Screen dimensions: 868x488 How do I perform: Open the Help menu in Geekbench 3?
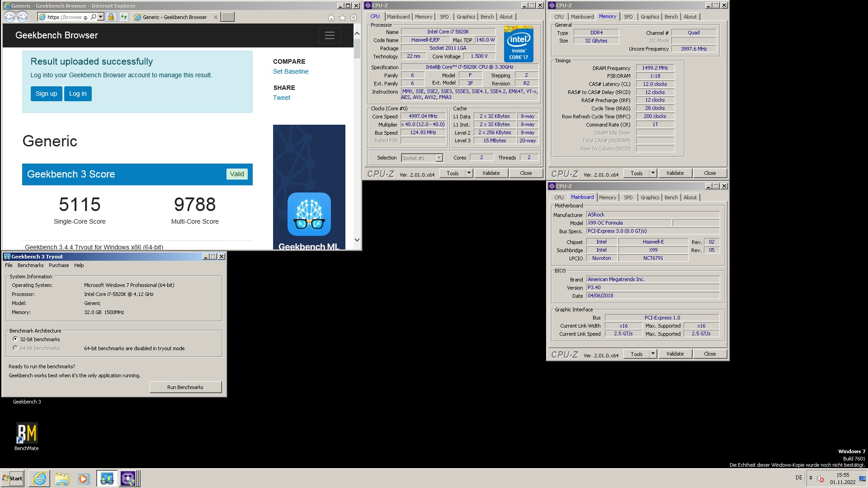click(79, 265)
